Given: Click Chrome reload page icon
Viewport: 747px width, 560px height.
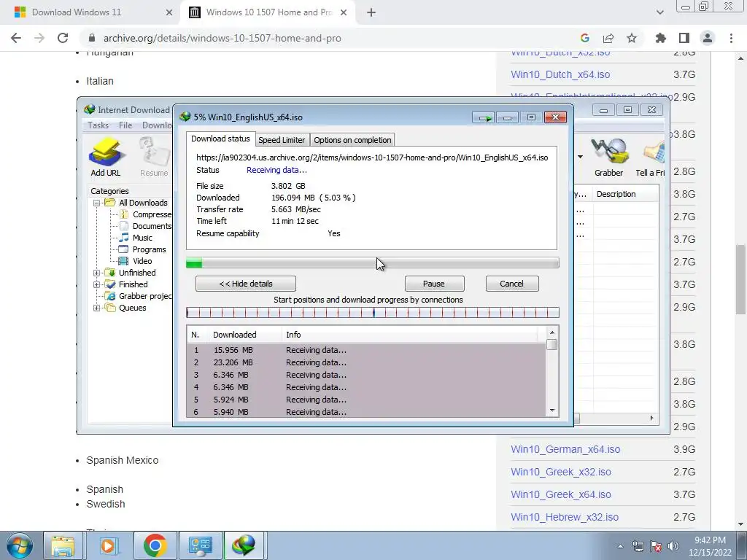Looking at the screenshot, I should pyautogui.click(x=63, y=38).
